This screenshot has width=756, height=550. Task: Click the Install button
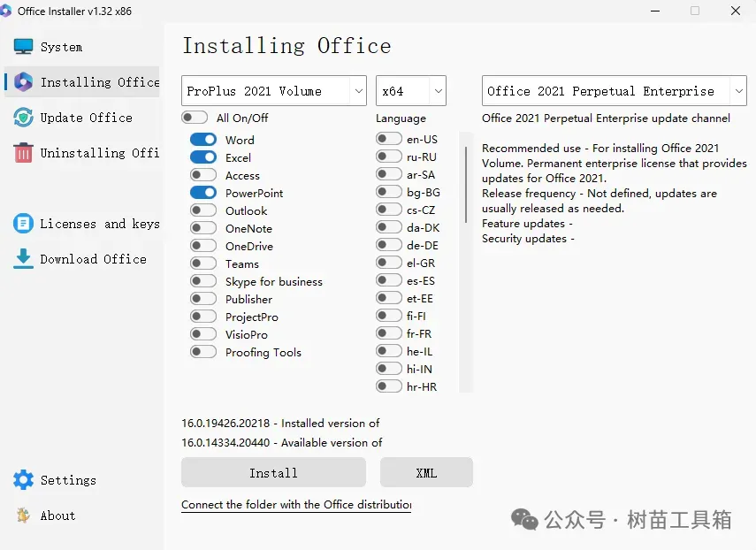click(273, 472)
